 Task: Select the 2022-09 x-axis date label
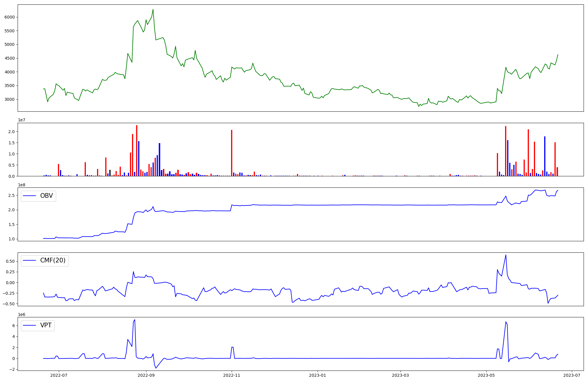coord(146,375)
